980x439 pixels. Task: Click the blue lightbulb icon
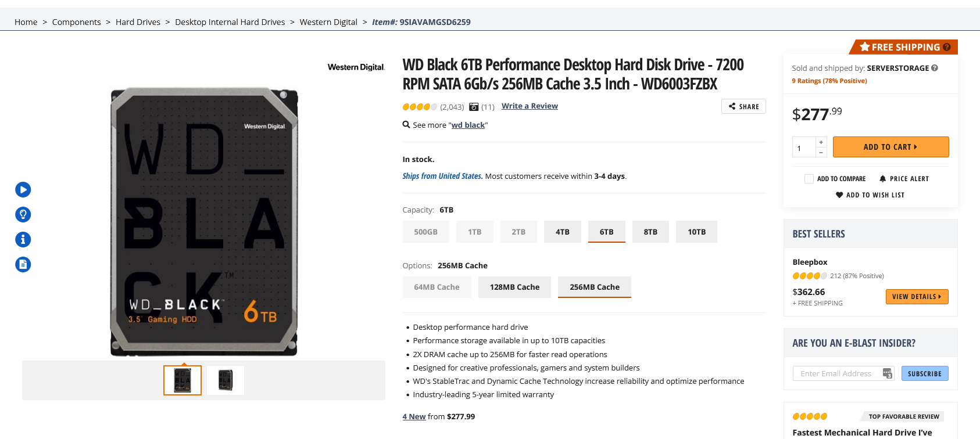[x=23, y=215]
